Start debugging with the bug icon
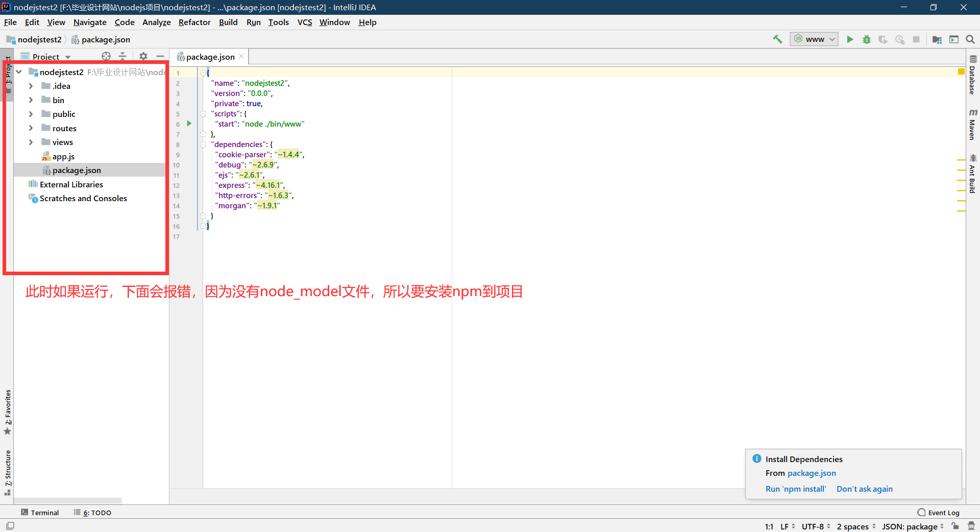This screenshot has width=980, height=532. [x=866, y=39]
